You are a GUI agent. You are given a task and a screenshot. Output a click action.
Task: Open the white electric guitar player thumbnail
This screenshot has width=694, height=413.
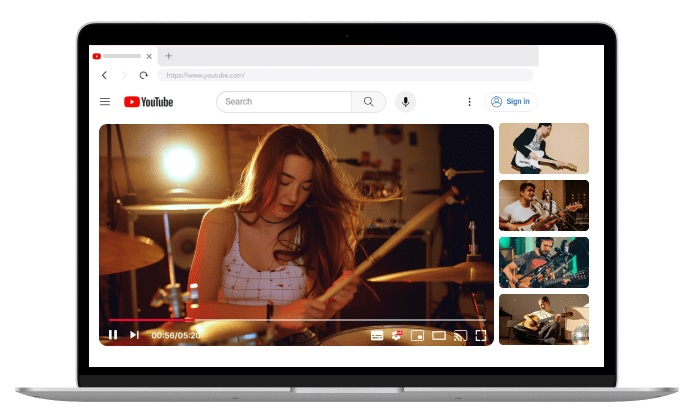point(543,148)
